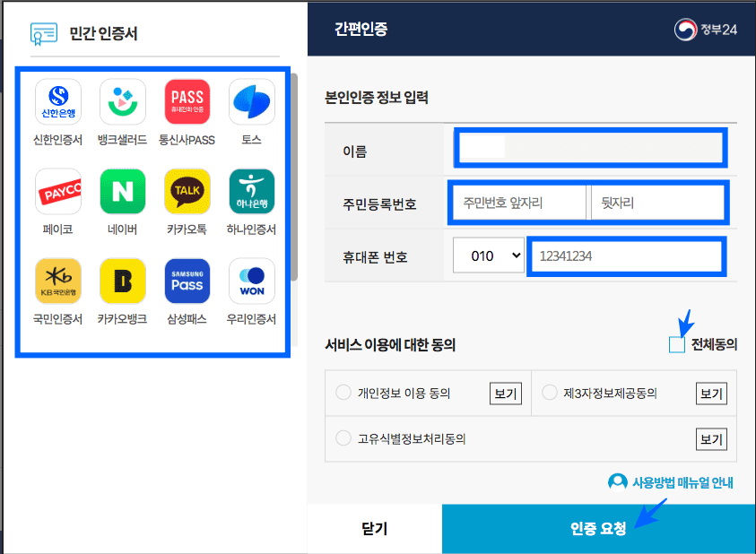756x554 pixels.
Task: Click the 뒷자리 input field
Action: [657, 203]
